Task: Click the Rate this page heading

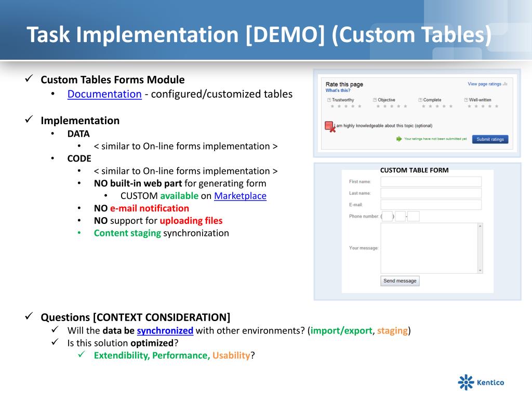Action: point(344,84)
